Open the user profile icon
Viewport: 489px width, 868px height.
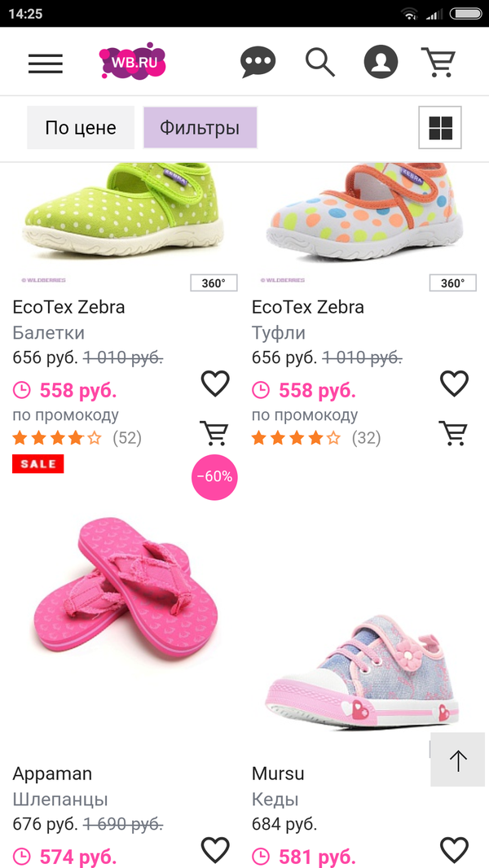click(381, 62)
